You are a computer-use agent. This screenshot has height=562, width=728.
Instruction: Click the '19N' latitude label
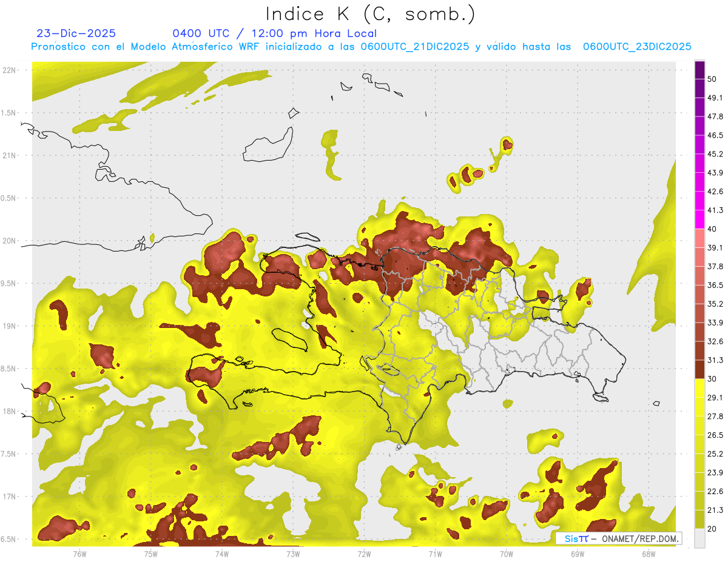point(9,326)
